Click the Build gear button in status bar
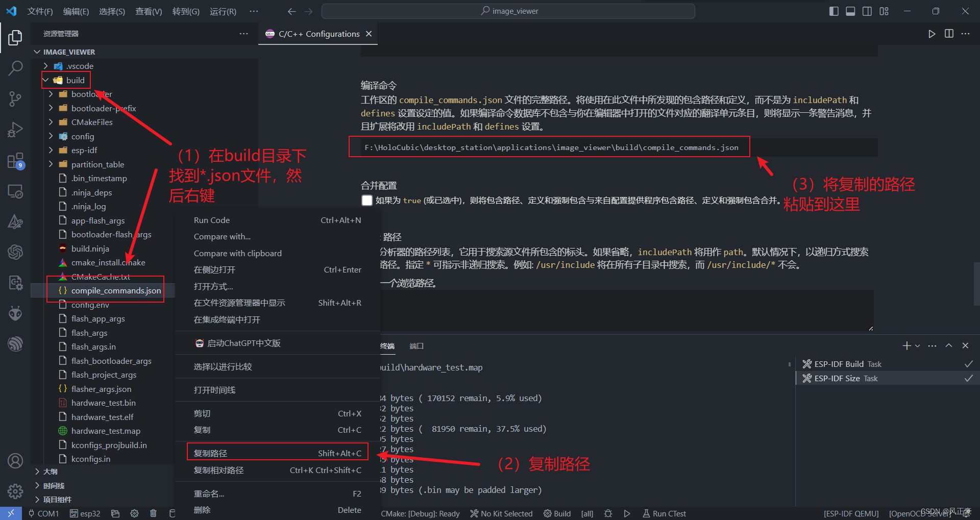This screenshot has height=520, width=980. 557,513
